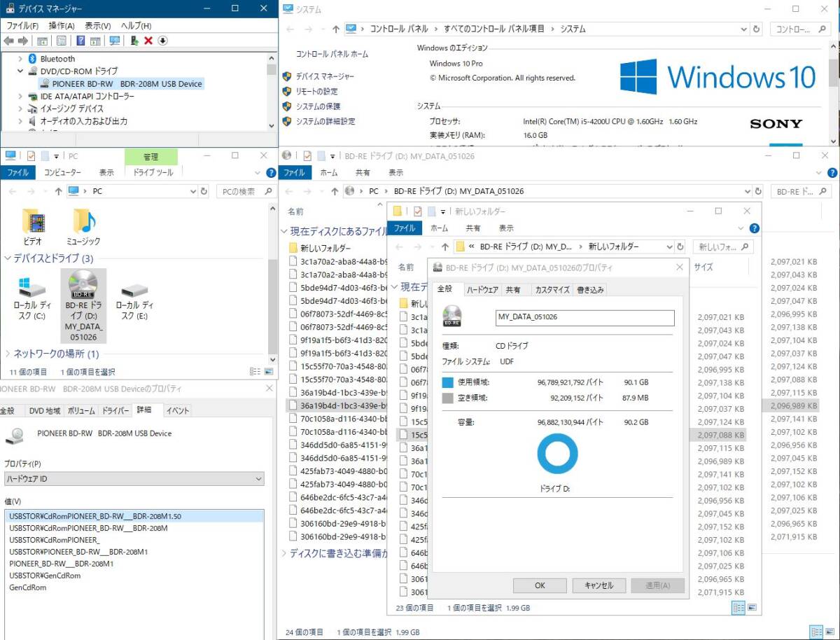Open デバイス マネージャー link in System panel
840x640 pixels.
325,76
